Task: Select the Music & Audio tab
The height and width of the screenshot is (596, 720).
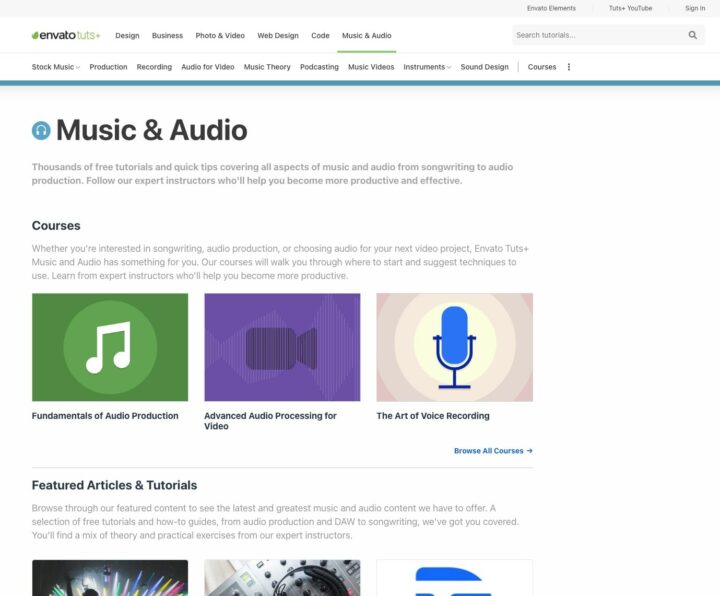Action: tap(366, 35)
